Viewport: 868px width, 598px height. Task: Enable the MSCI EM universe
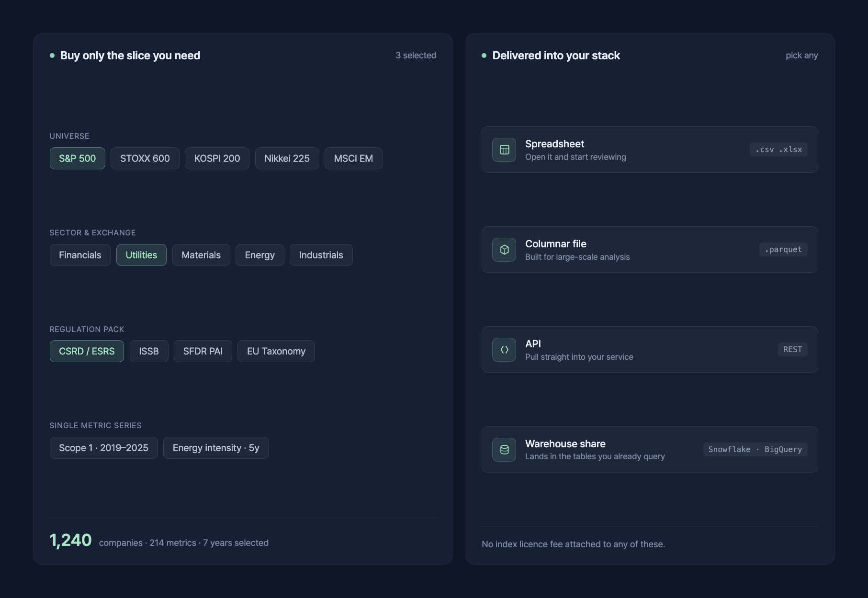pyautogui.click(x=353, y=158)
